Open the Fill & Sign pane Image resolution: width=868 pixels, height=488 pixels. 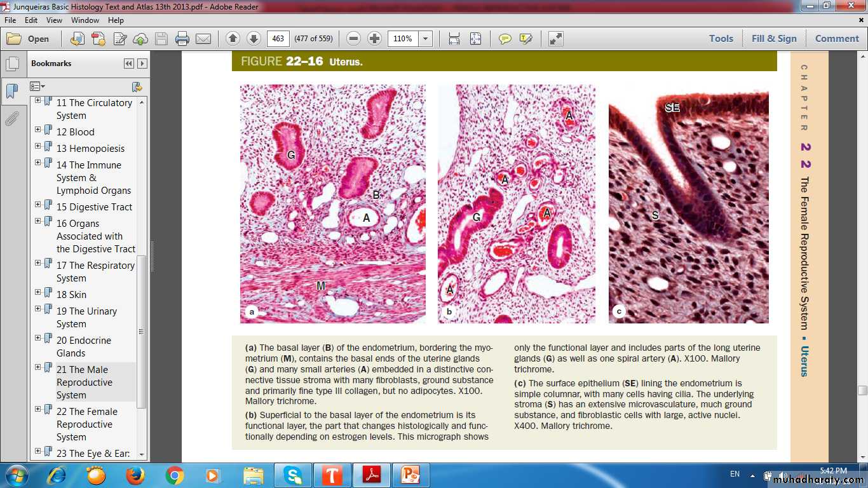point(773,39)
